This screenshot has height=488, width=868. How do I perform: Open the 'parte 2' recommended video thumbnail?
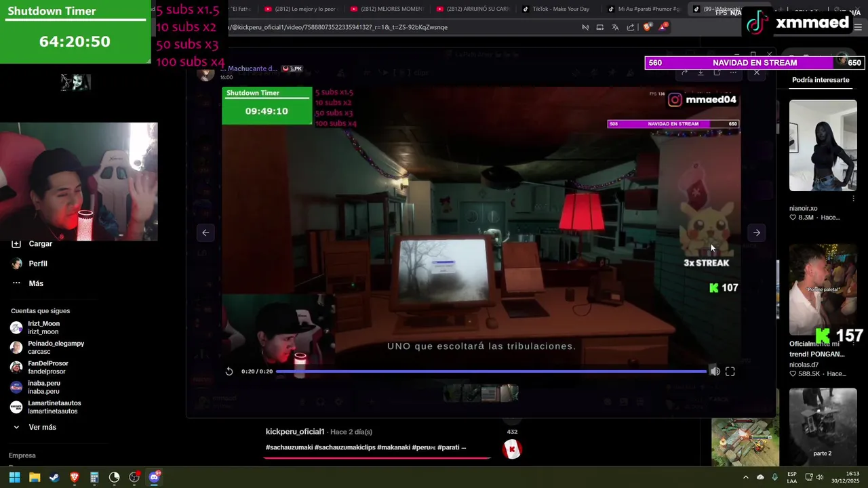[x=823, y=426]
